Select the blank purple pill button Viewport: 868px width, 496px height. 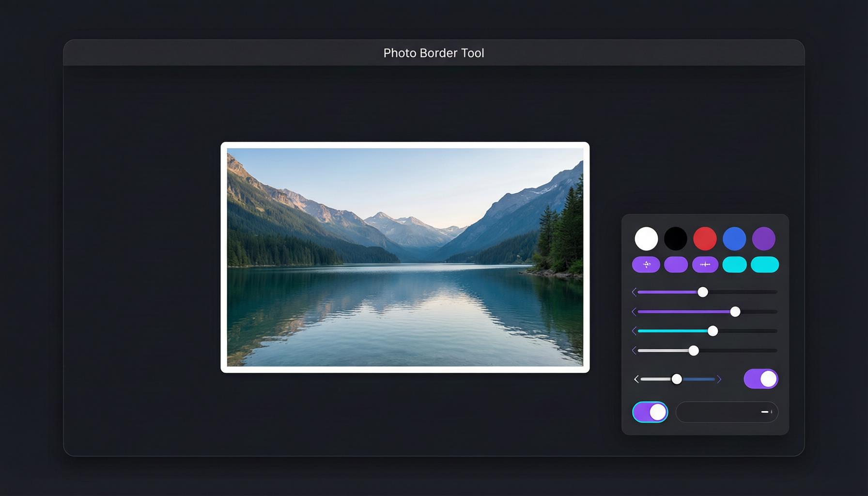click(676, 264)
